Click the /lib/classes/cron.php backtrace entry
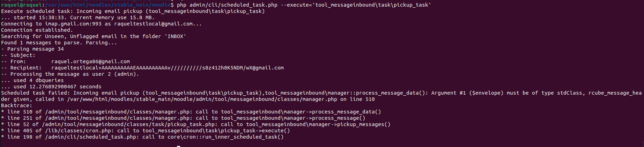 click(146, 131)
